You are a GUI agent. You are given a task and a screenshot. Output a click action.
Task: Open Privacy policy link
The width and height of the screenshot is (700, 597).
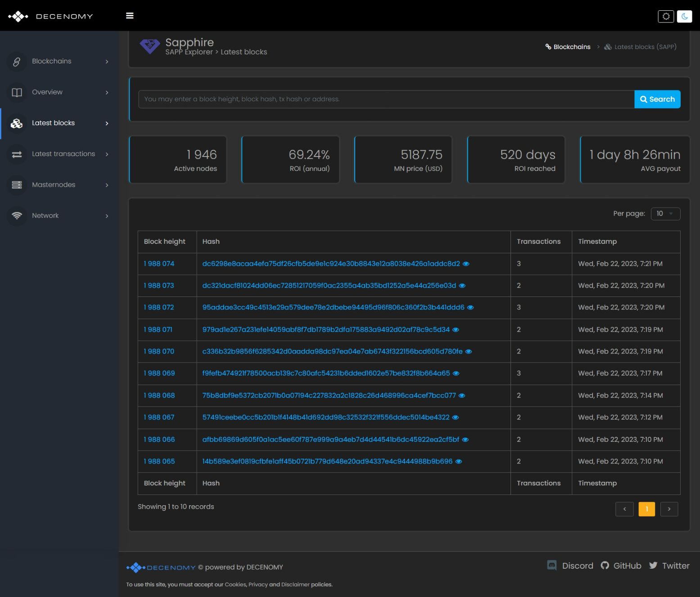pyautogui.click(x=258, y=584)
